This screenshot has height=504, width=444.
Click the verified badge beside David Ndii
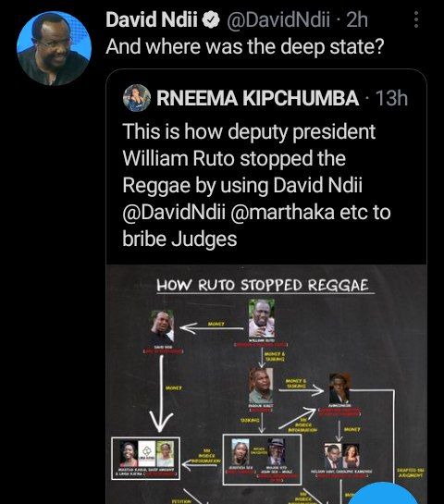(x=211, y=20)
